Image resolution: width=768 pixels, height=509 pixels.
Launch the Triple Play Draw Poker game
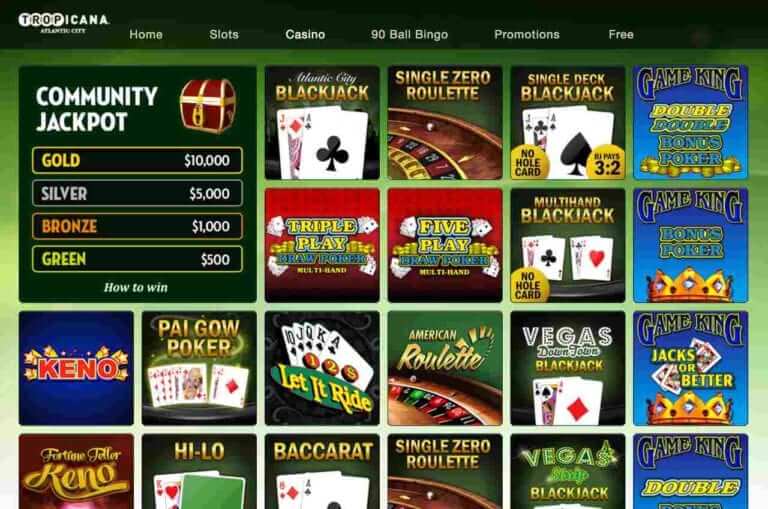[x=322, y=245]
